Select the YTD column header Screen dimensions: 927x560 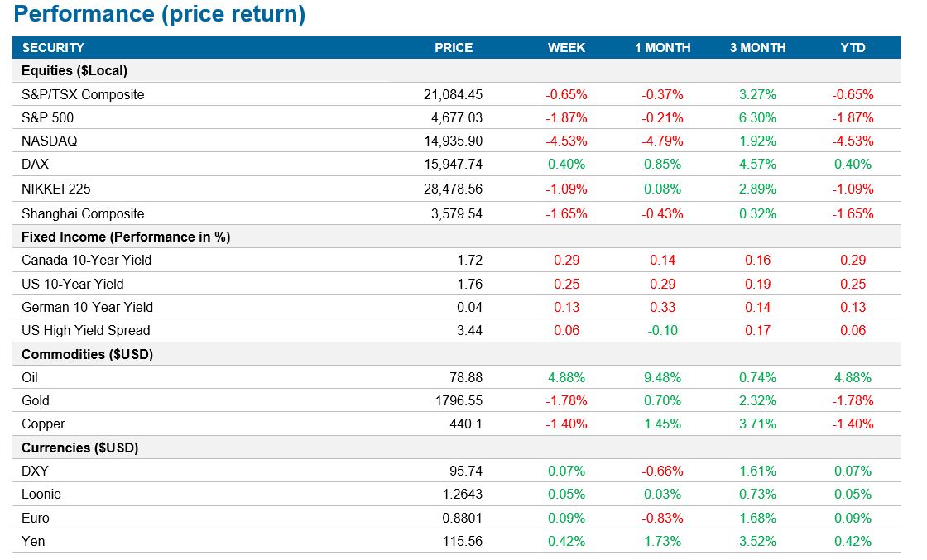pyautogui.click(x=853, y=48)
